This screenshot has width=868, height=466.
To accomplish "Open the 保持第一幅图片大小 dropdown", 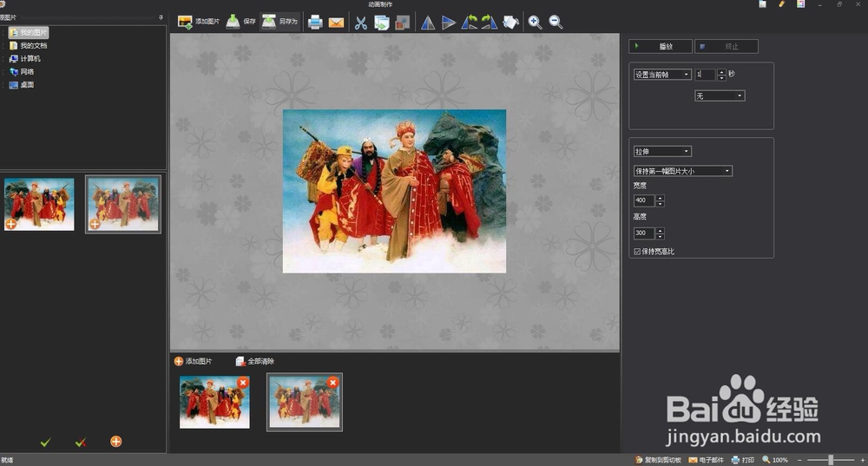I will click(682, 171).
